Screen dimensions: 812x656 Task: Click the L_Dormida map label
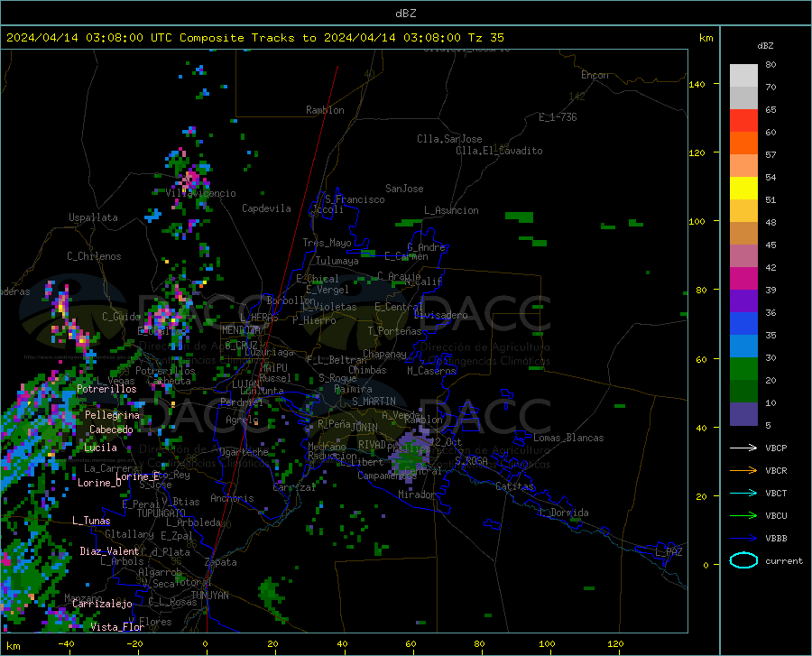563,513
